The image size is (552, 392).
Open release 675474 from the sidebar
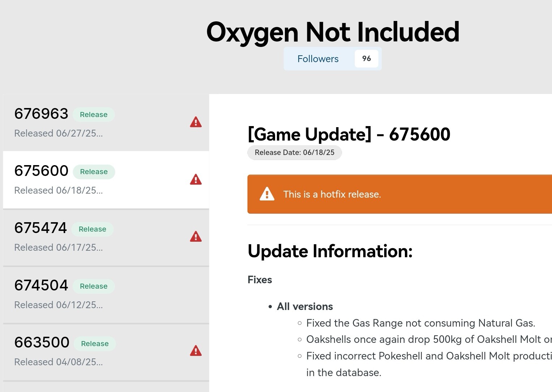pos(106,237)
